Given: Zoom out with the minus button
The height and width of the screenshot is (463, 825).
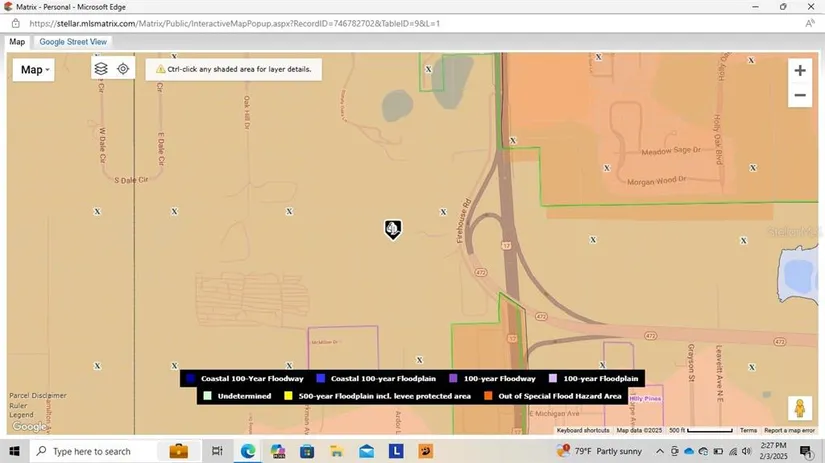Looking at the screenshot, I should click(799, 96).
